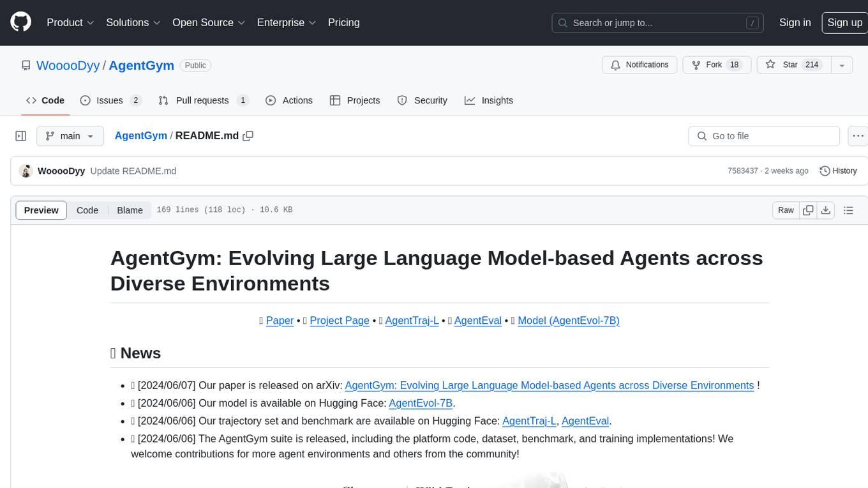This screenshot has width=868, height=488.
Task: Open AgentTraj-L link in news list
Action: (x=529, y=421)
